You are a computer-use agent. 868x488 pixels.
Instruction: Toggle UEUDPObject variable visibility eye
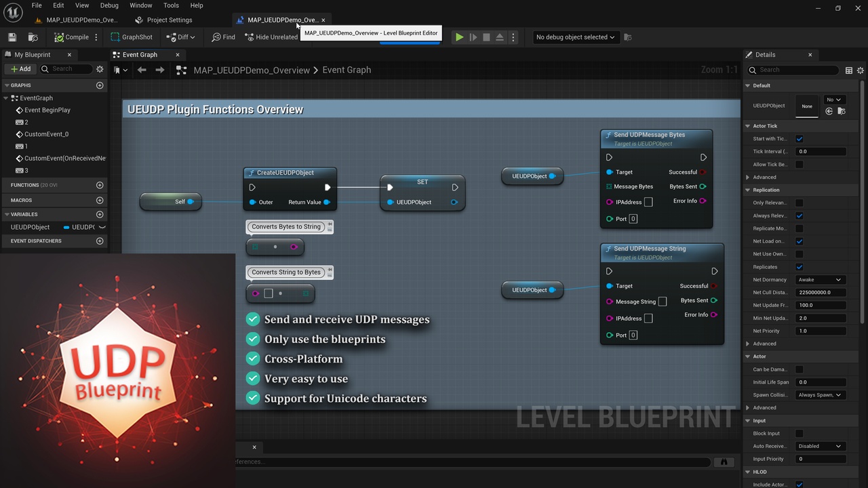coord(102,227)
